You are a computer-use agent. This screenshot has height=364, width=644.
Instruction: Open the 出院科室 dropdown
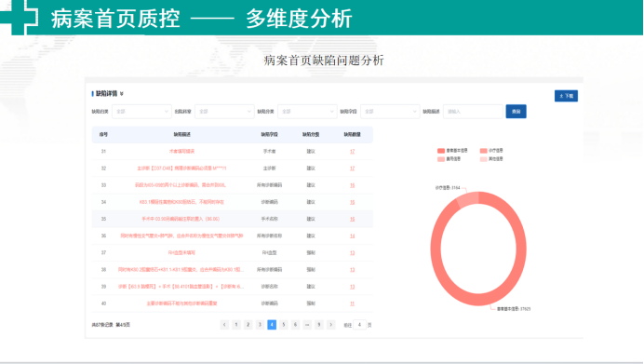224,112
